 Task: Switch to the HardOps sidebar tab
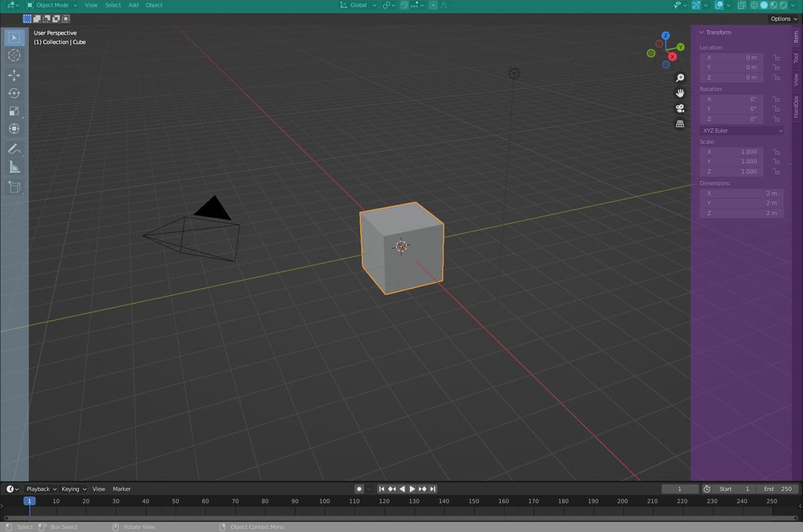pyautogui.click(x=796, y=106)
